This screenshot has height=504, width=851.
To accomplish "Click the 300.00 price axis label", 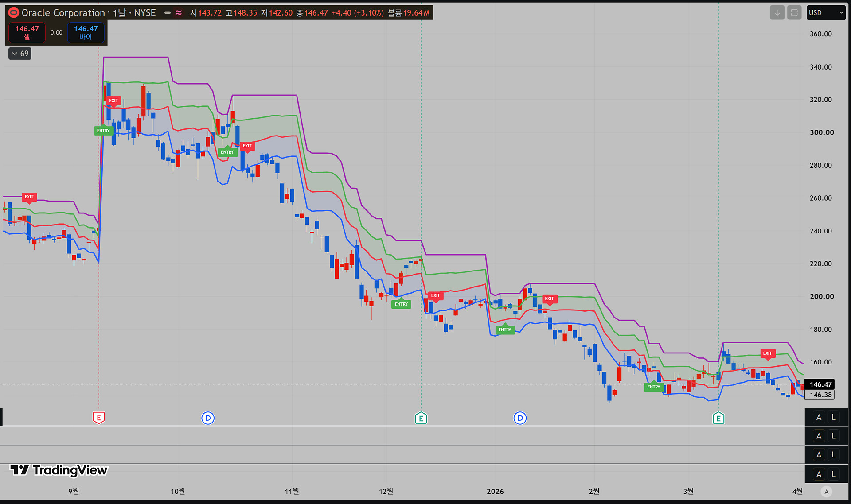I will click(822, 132).
